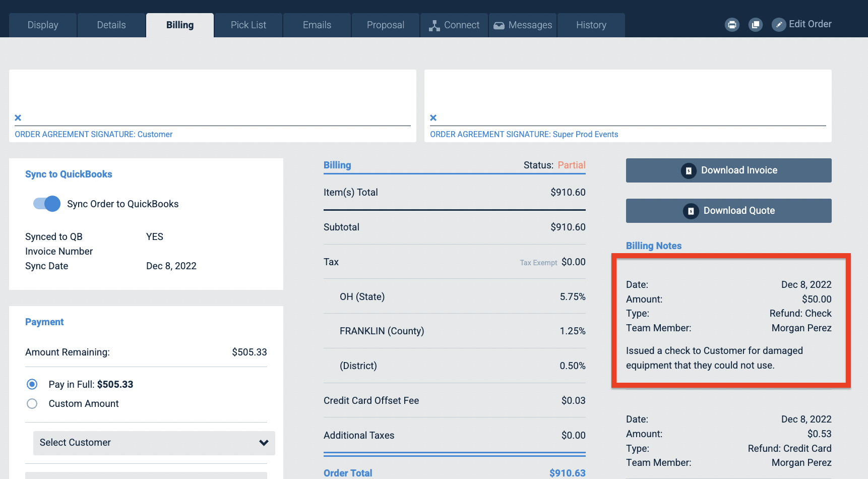The image size is (868, 479).
Task: Click the duplicate order icon
Action: tap(756, 24)
